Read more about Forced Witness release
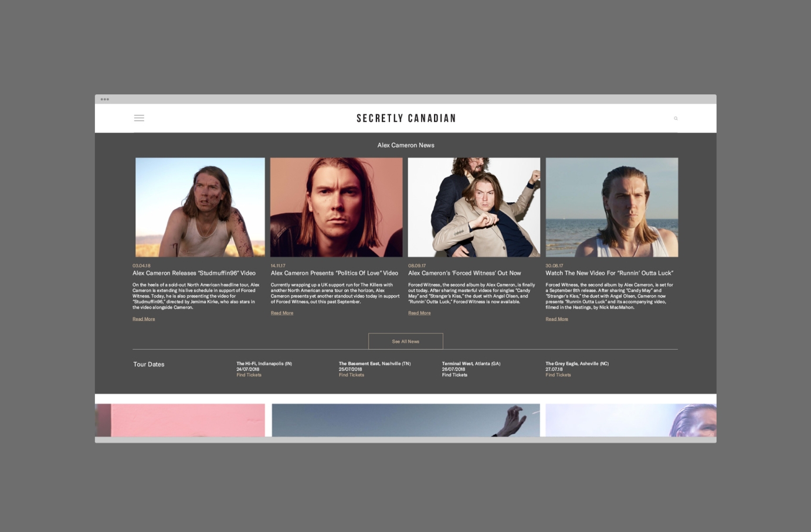Viewport: 811px width, 532px height. pyautogui.click(x=419, y=313)
